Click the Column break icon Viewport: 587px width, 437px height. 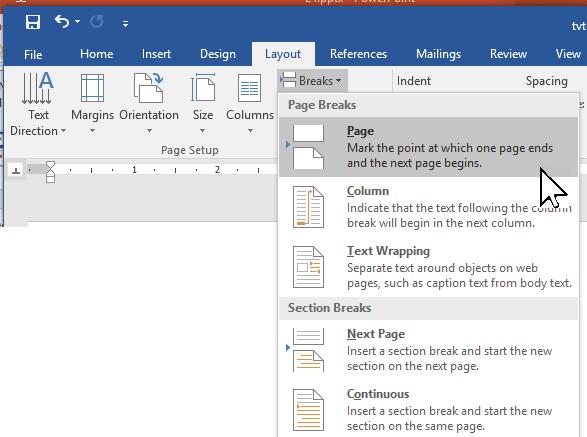[x=308, y=207]
